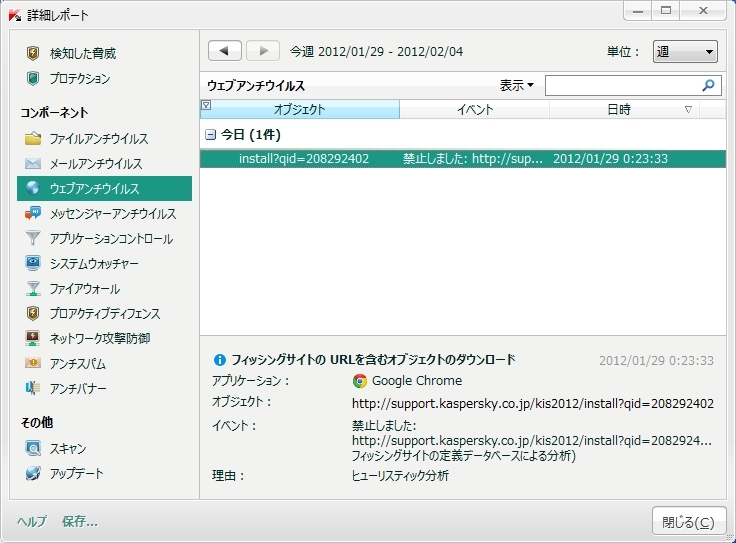Open the アップデート report
The height and width of the screenshot is (543, 736).
(77, 473)
